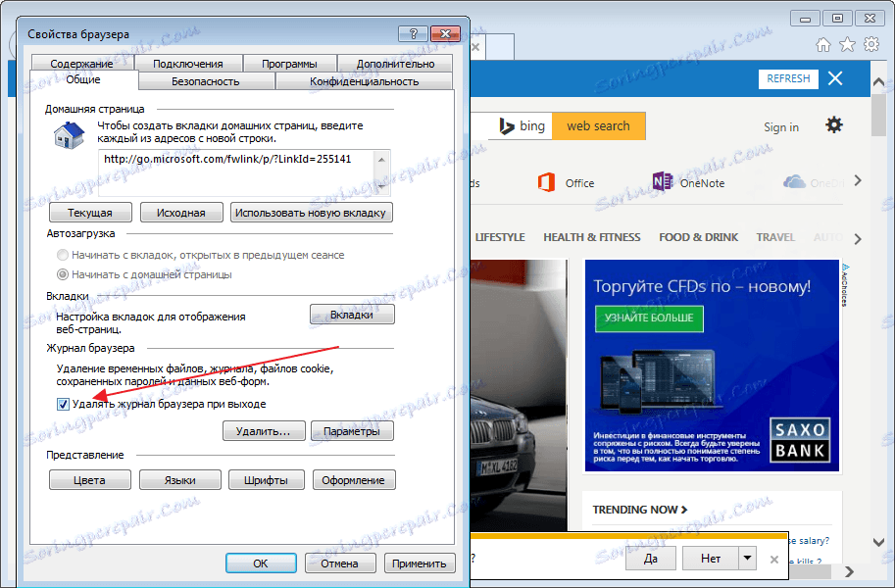Click Нет in the notification bar

[711, 559]
